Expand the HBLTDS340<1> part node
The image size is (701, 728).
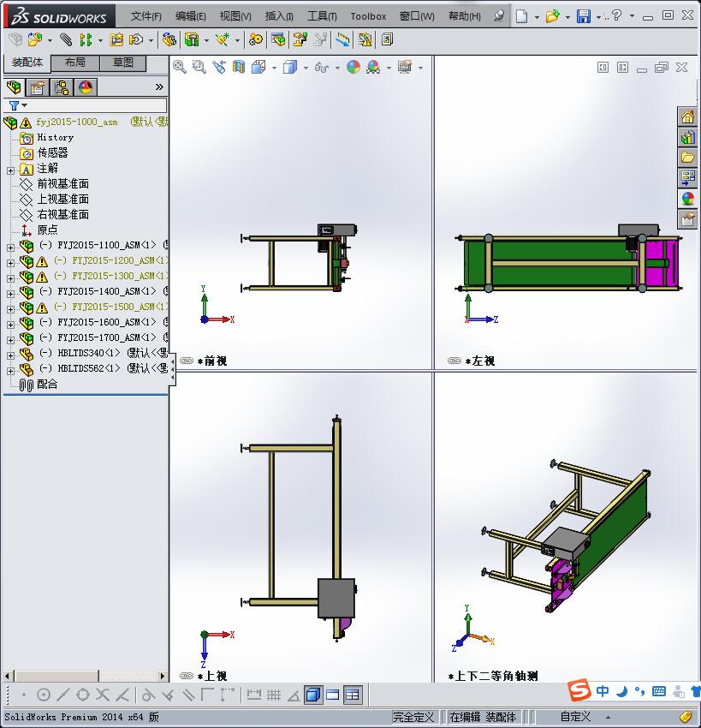10,355
